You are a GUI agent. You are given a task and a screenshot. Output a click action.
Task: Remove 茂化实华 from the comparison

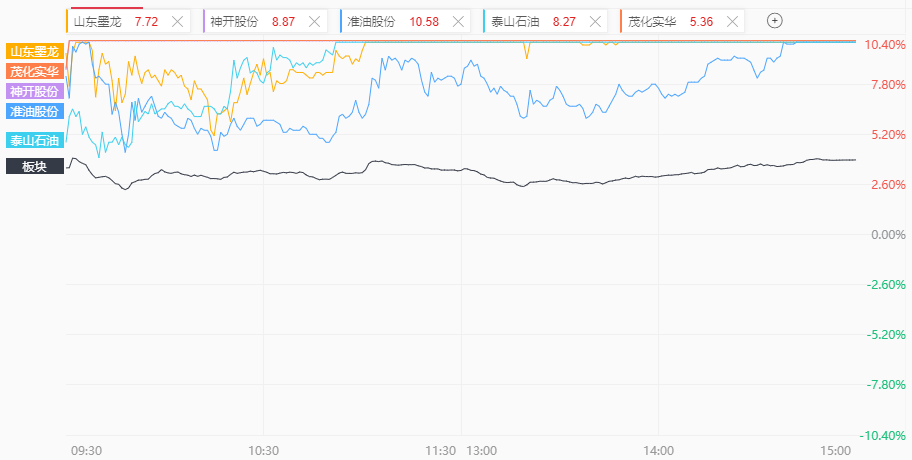click(732, 22)
